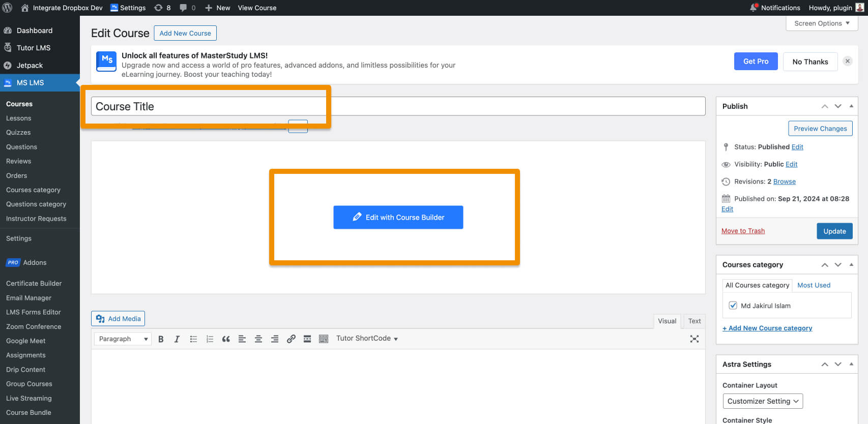
Task: Click the Get Pro button
Action: pos(756,61)
